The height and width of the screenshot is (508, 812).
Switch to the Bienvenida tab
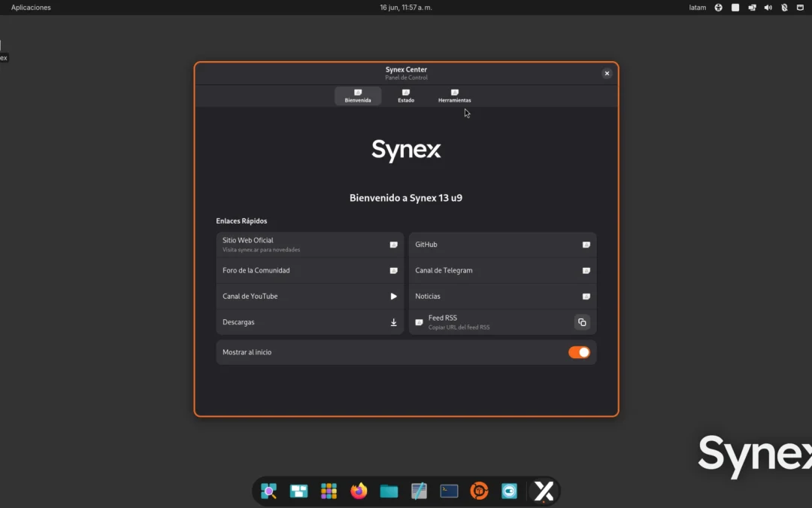coord(358,96)
